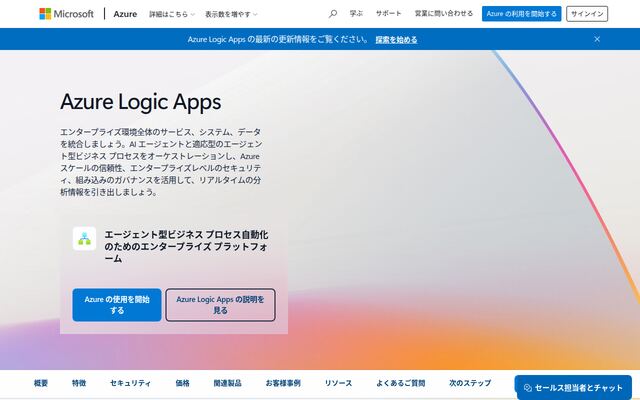The height and width of the screenshot is (400, 640).
Task: Open the サポート menu item
Action: [389, 13]
